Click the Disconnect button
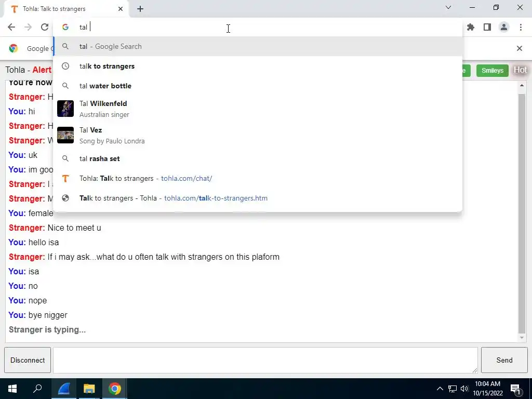Image resolution: width=532 pixels, height=399 pixels. (x=28, y=360)
